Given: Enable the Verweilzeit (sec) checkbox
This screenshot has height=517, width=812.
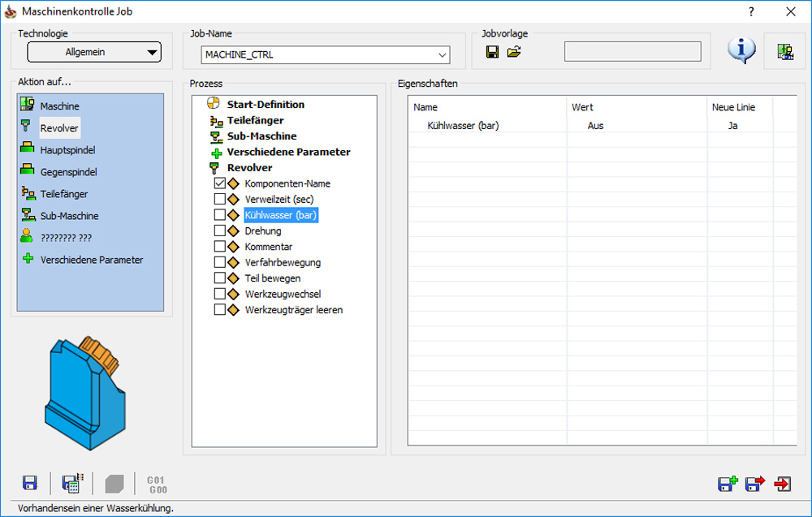Looking at the screenshot, I should coord(219,199).
